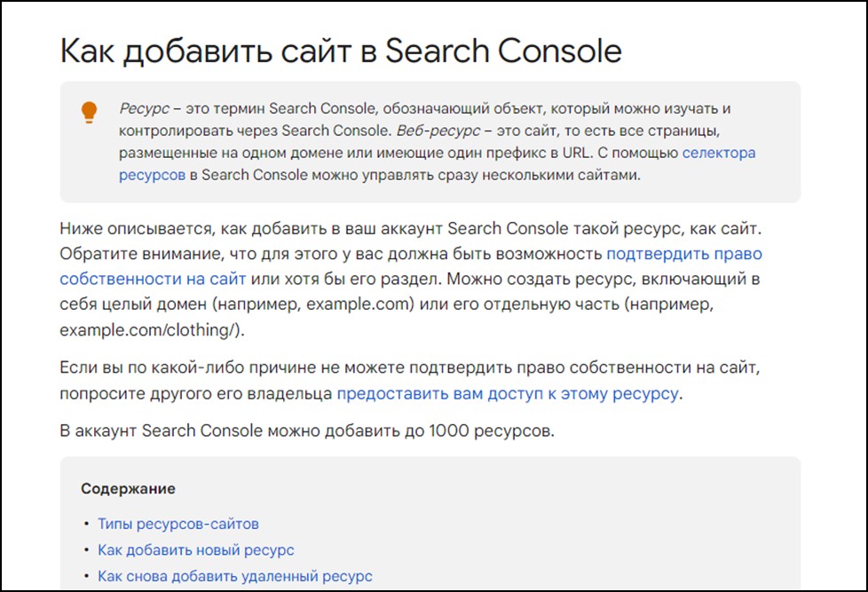868x592 pixels.
Task: Go to "Типы ресурсов-сайтов" in the contents
Action: (178, 524)
